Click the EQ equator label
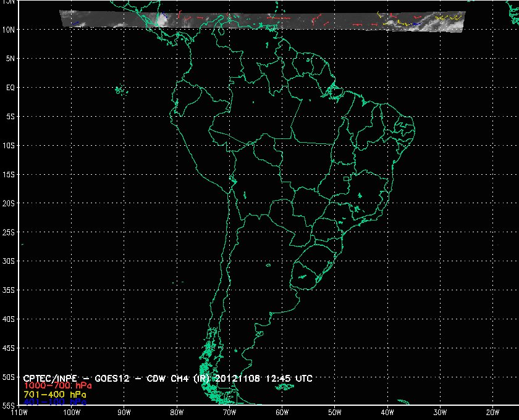Viewport: 519px width, 420px height. coord(11,88)
